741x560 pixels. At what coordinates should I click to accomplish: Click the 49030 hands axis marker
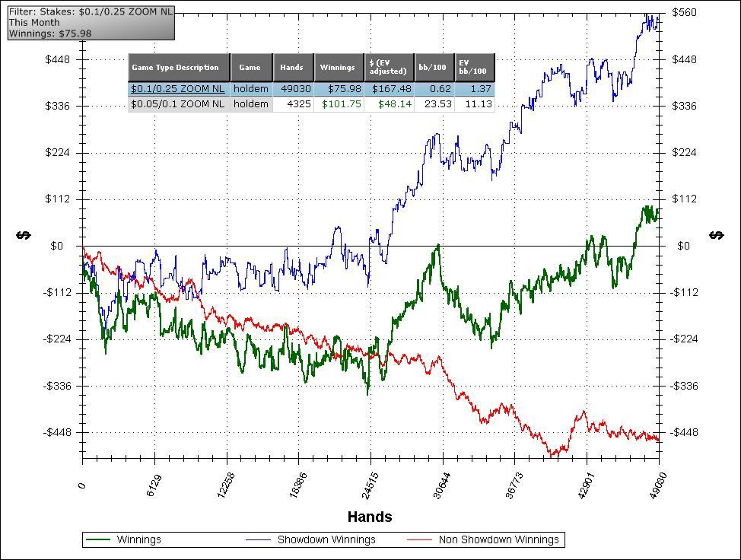coord(657,485)
